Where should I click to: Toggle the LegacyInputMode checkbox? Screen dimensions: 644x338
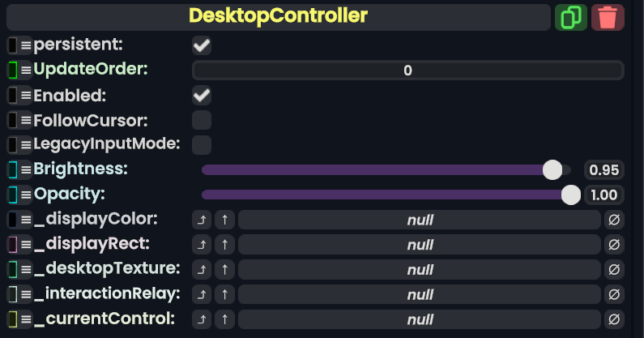(202, 145)
